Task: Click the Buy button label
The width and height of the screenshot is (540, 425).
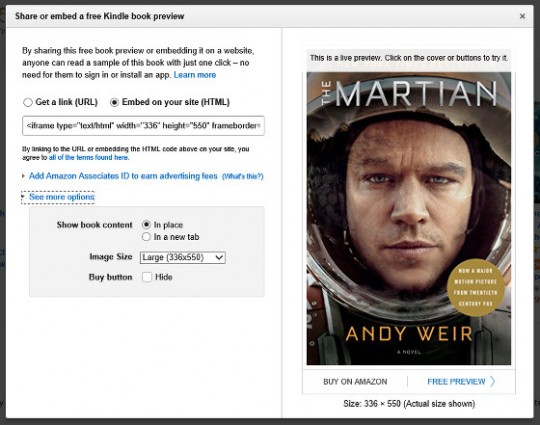Action: coord(110,277)
